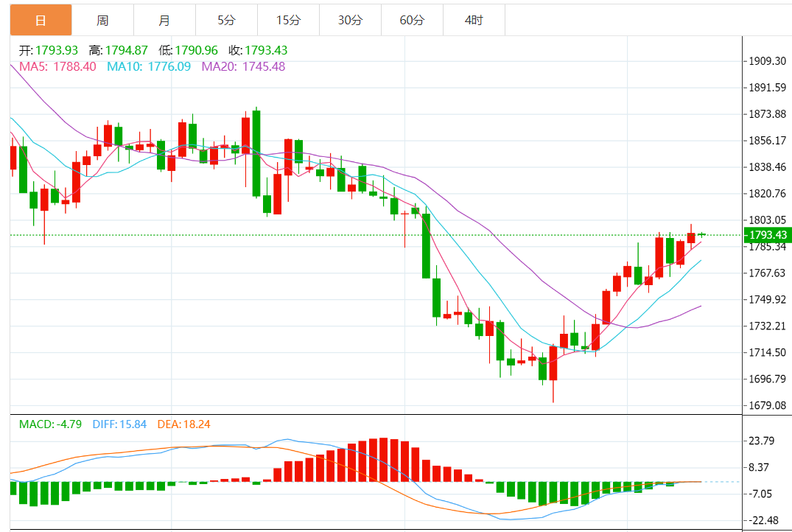Image resolution: width=792 pixels, height=532 pixels.
Task: Click the 1714.50 price axis label
Action: [x=767, y=353]
